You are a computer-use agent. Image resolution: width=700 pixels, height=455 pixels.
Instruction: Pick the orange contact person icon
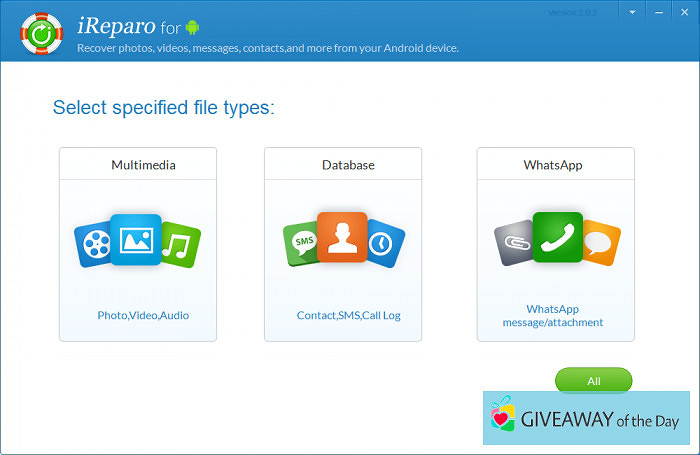click(343, 238)
